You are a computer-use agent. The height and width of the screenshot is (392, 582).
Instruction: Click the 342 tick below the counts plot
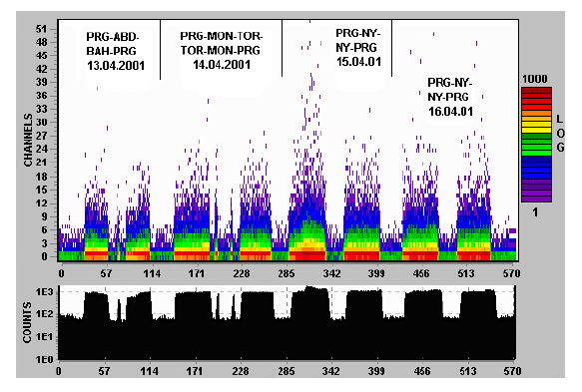click(x=330, y=371)
